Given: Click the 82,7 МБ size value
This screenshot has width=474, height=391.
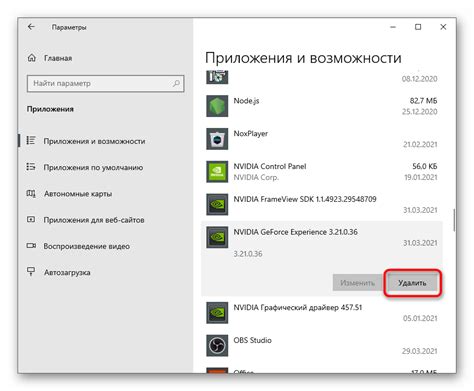Looking at the screenshot, I should coord(423,101).
